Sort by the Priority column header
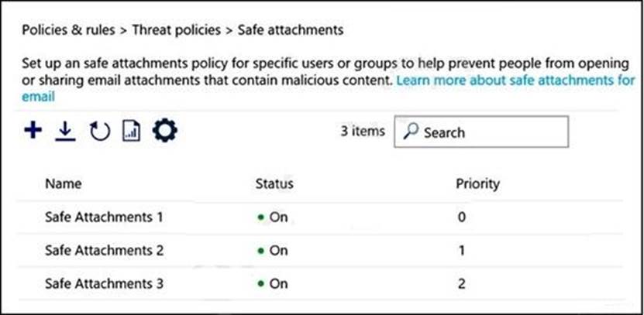 click(x=477, y=184)
